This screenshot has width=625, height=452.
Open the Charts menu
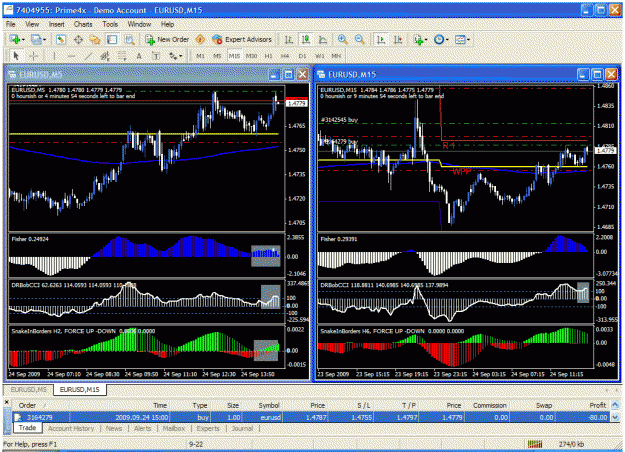(x=83, y=24)
